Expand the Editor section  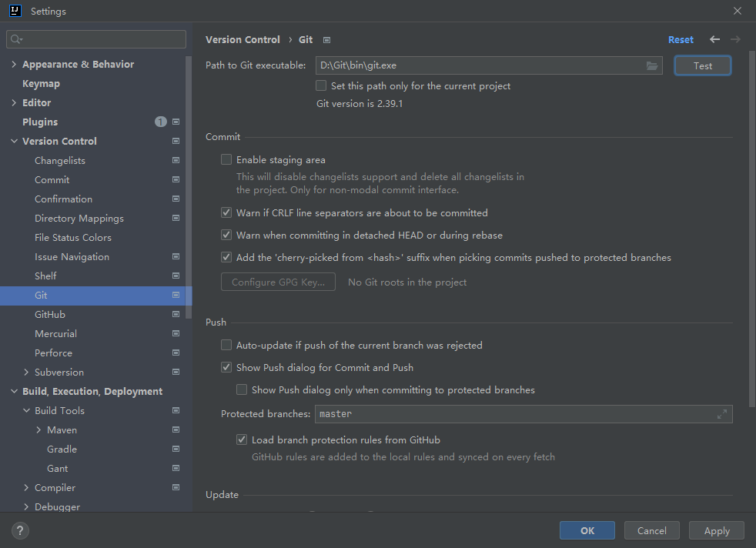pos(14,102)
